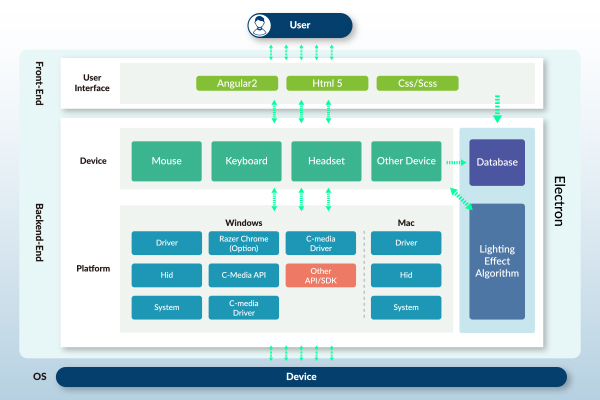
Task: Select the Driver box under Windows
Action: tap(167, 243)
